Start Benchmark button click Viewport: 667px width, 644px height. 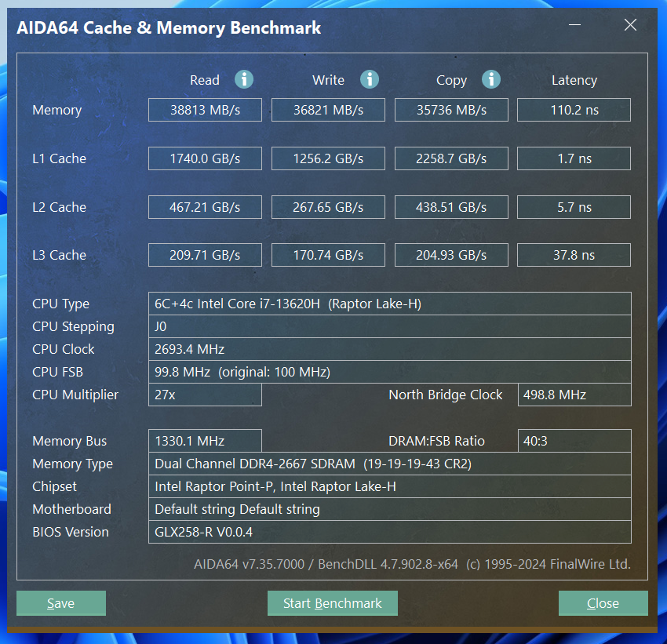(x=332, y=602)
